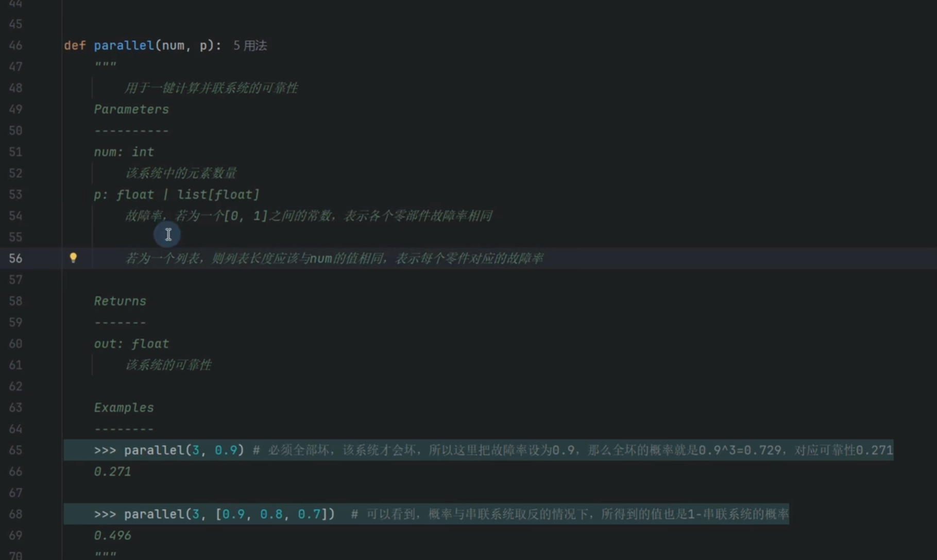Click the comment '该系统的可靠性'

168,365
